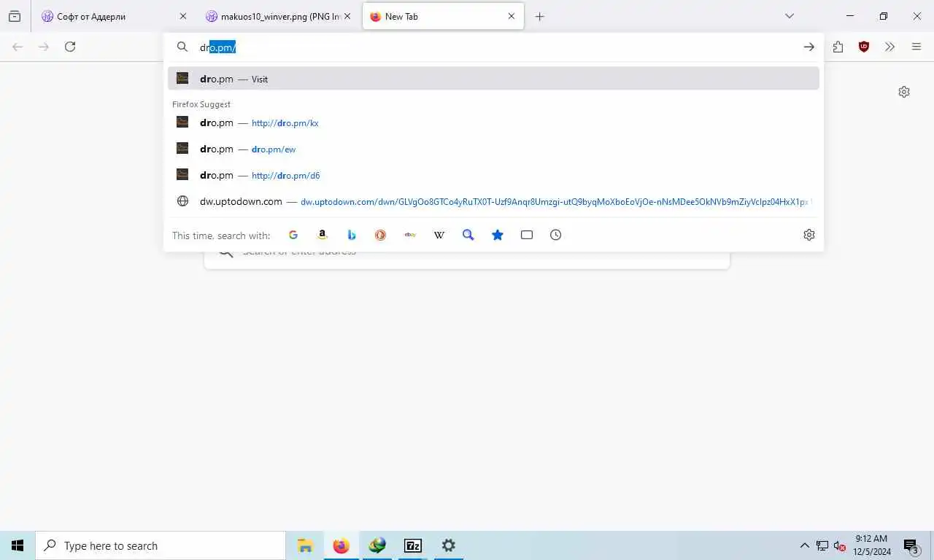Open the dro.pm/ew suggestion
The width and height of the screenshot is (934, 560).
tap(493, 149)
